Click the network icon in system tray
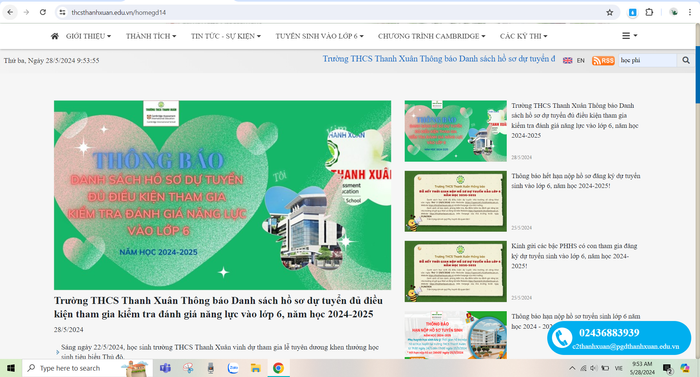 [583, 369]
